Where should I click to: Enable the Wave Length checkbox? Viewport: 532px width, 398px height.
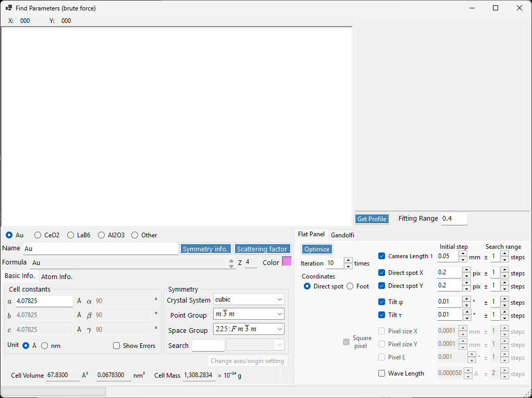382,373
